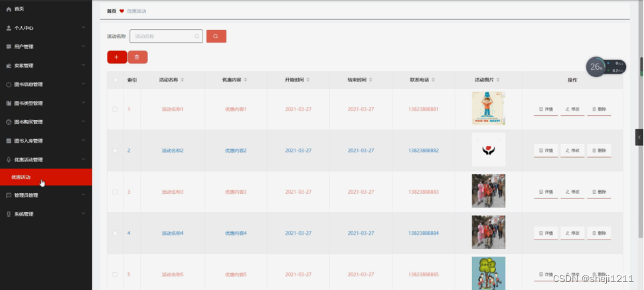Check the row 2 checkbox
644x290 pixels.
coord(115,151)
